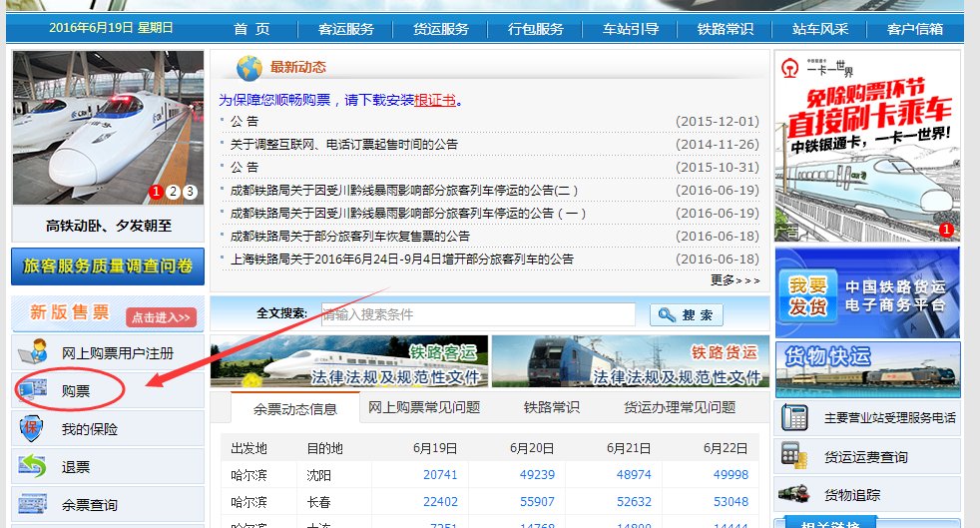Click the 搜索 button
980x528 pixels.
pyautogui.click(x=687, y=315)
